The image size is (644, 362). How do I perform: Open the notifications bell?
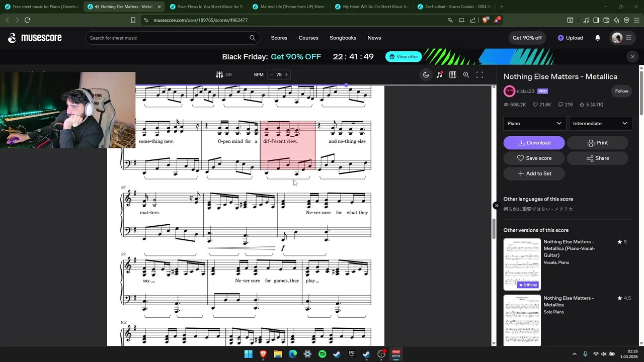[x=598, y=38]
